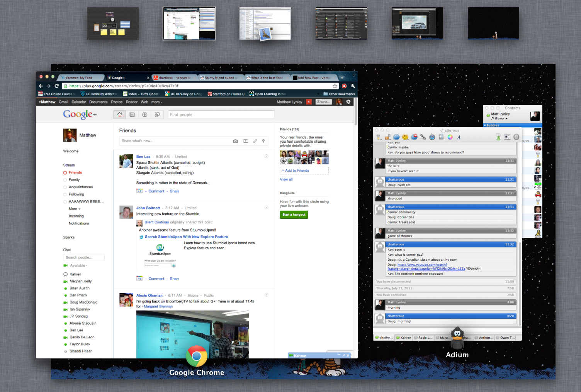The height and width of the screenshot is (392, 581).
Task: Click the red notifications count badge
Action: point(309,102)
